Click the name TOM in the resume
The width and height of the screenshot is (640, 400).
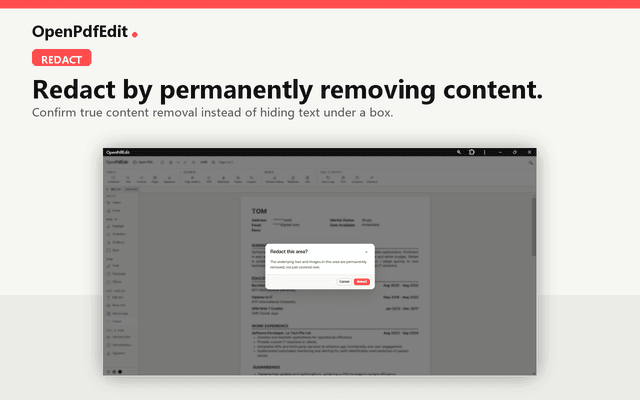[259, 211]
